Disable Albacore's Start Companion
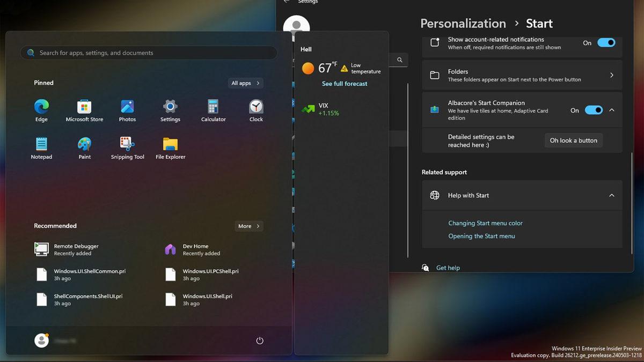The width and height of the screenshot is (644, 362). click(x=594, y=110)
